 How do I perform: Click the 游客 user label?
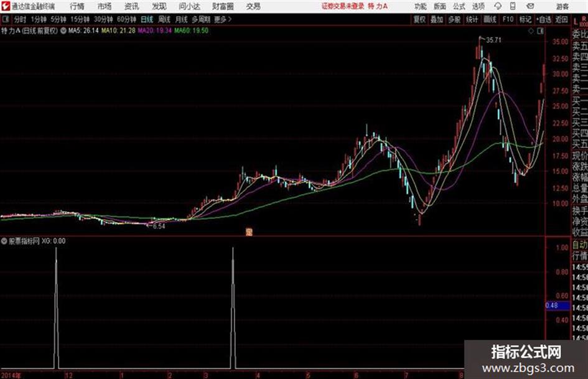[x=562, y=6]
